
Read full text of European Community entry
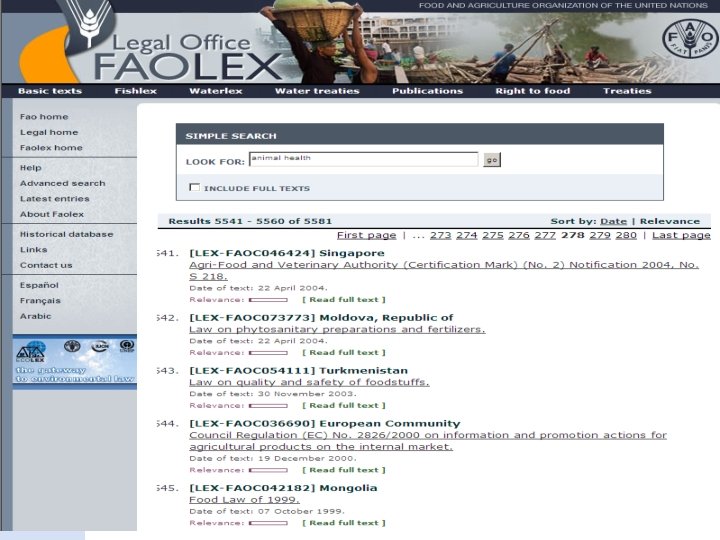pos(344,470)
